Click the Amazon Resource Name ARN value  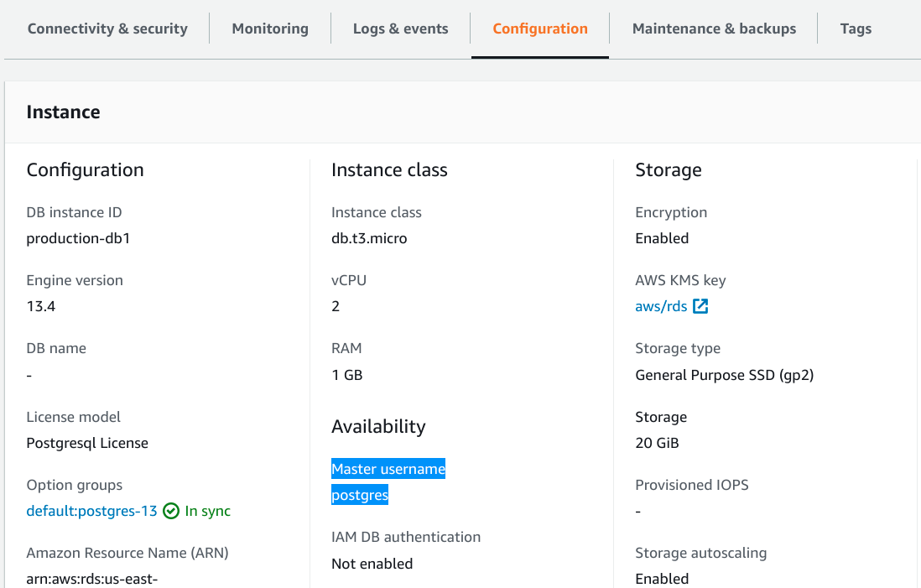pyautogui.click(x=92, y=579)
